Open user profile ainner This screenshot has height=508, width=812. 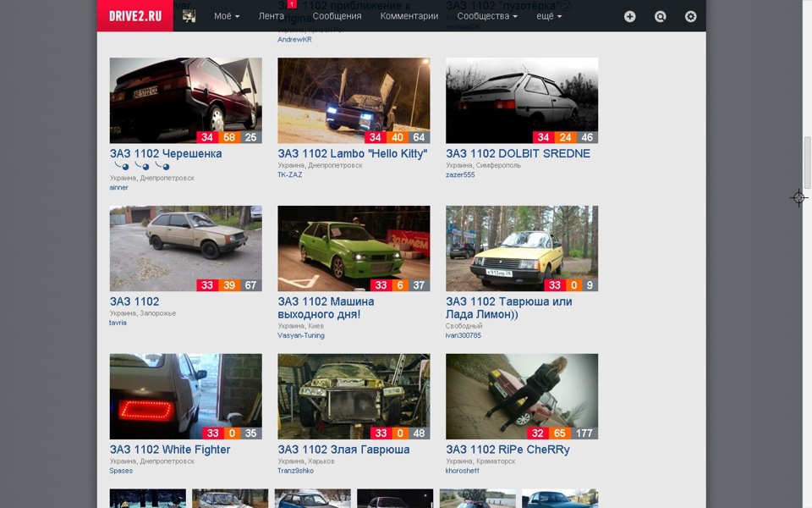[118, 188]
